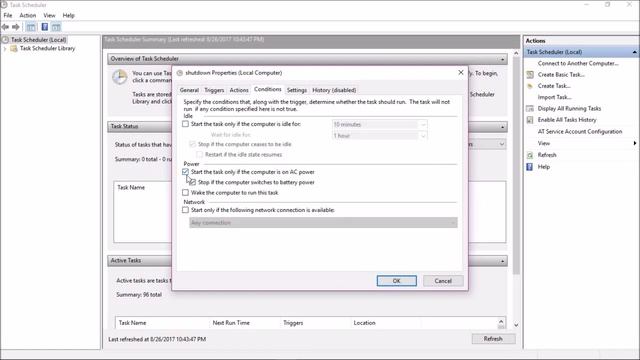Image resolution: width=640 pixels, height=360 pixels.
Task: Click the Task Name header in Active Tasks
Action: pos(132,323)
